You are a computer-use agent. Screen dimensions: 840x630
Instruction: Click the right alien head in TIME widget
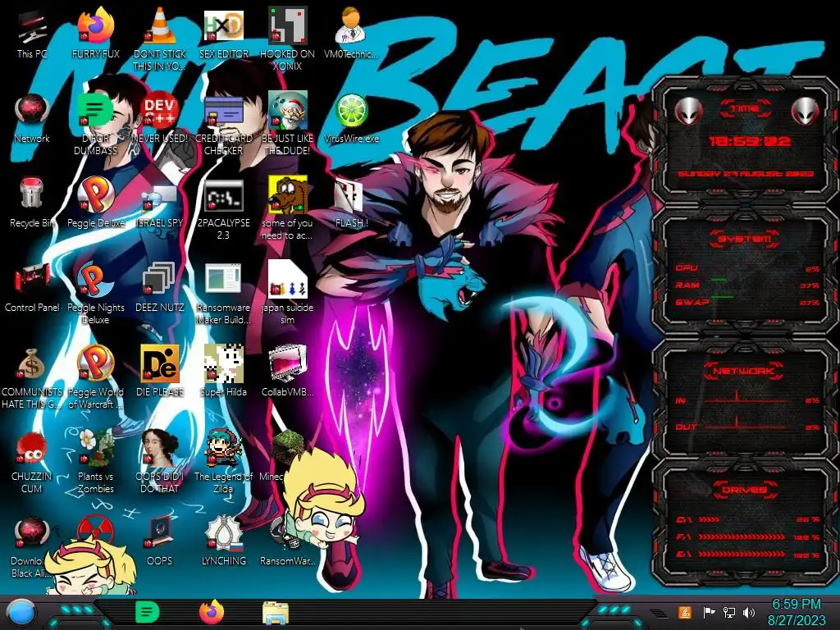coord(805,112)
